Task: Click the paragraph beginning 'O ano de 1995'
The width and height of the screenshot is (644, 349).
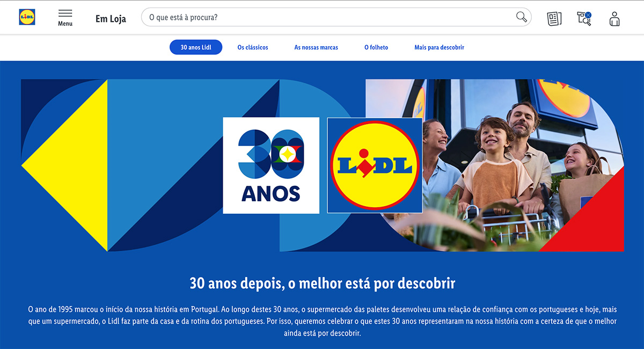Action: tap(322, 321)
